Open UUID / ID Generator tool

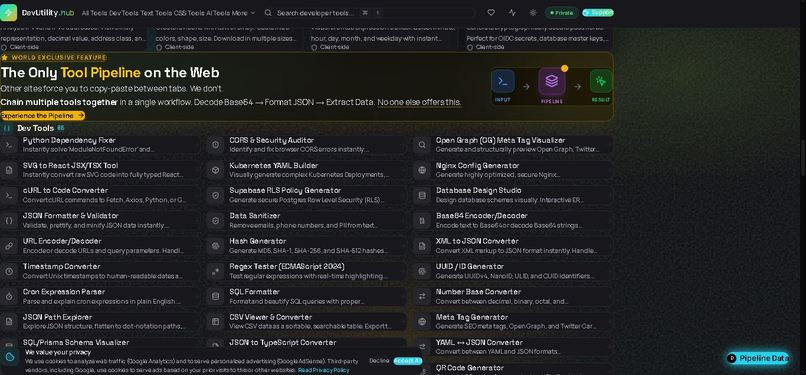[513, 271]
